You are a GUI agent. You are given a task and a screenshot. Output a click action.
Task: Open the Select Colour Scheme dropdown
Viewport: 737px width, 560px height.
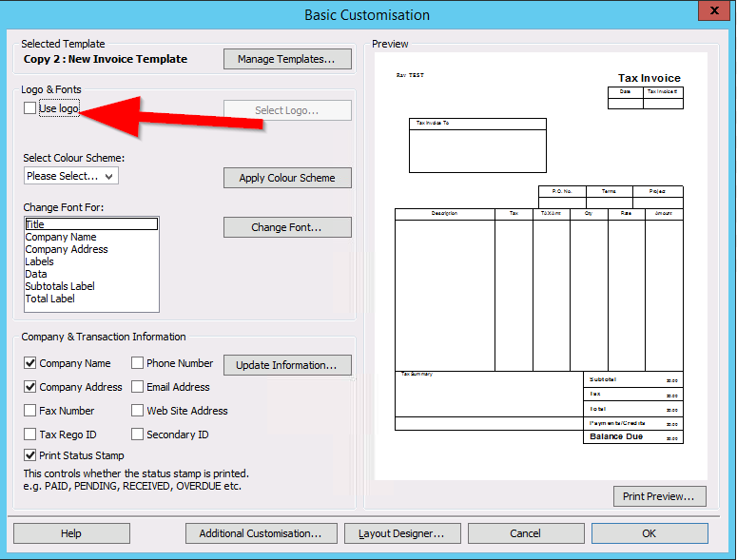71,176
